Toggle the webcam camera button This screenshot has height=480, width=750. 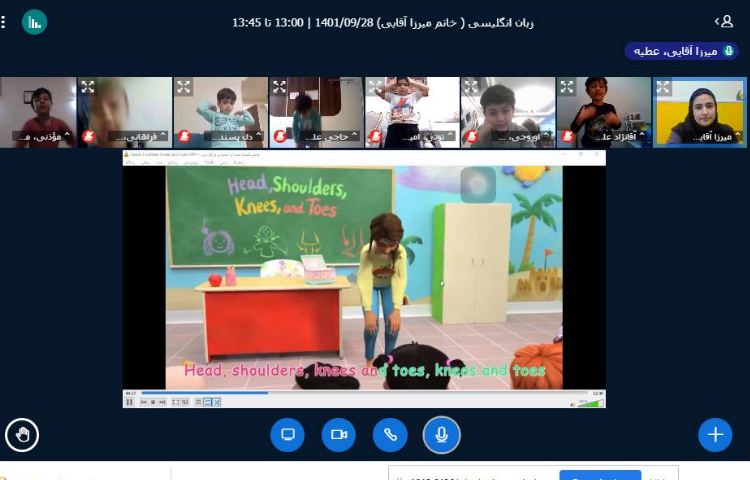338,434
